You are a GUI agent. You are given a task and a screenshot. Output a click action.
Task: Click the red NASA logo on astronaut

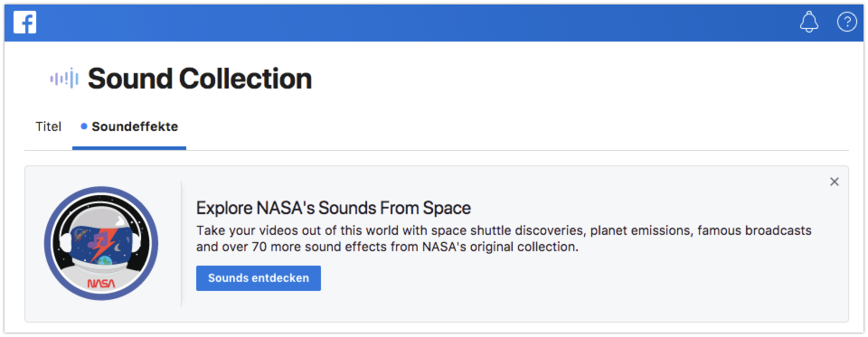(x=101, y=284)
